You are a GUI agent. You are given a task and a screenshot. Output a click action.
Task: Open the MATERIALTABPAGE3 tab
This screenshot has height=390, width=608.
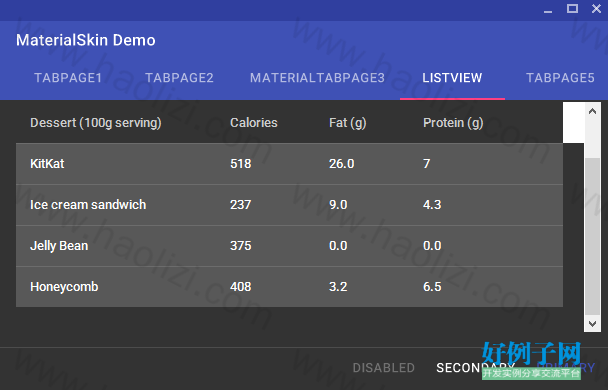[x=317, y=78]
